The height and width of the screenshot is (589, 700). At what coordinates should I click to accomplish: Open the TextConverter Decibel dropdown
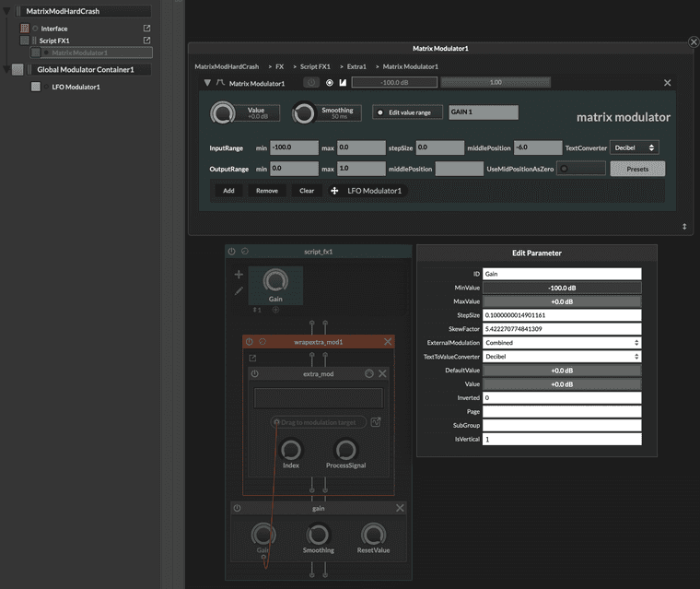[x=635, y=147]
